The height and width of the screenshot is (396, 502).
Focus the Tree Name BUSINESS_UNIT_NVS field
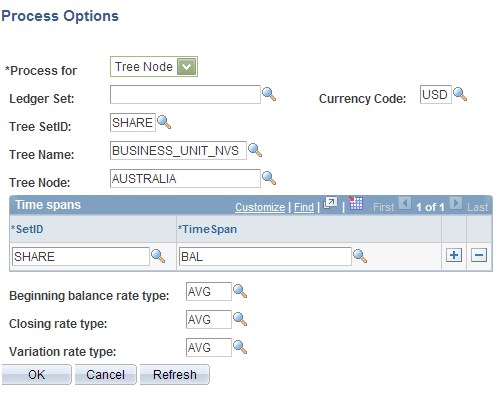pos(178,150)
